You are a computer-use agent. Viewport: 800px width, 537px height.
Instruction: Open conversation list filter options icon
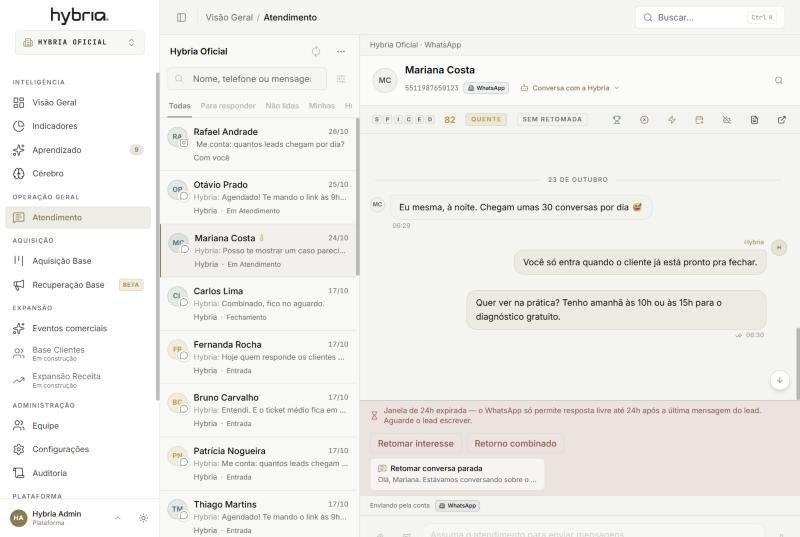click(341, 79)
